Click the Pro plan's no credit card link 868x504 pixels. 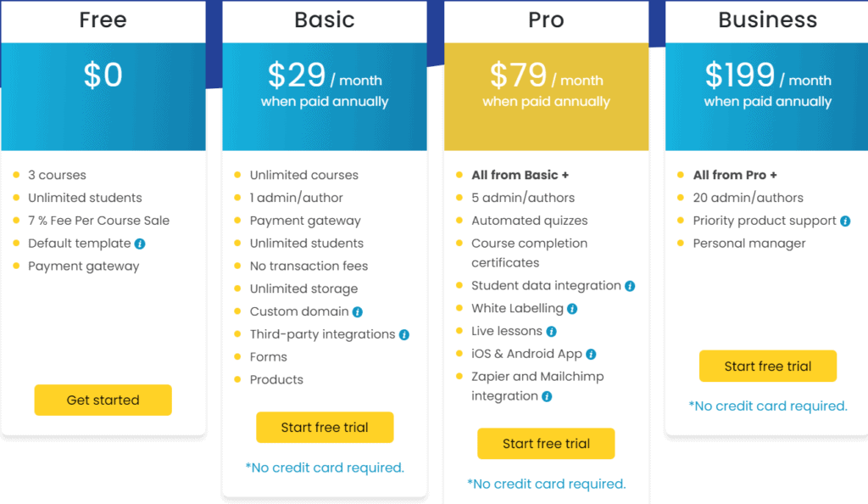546,484
